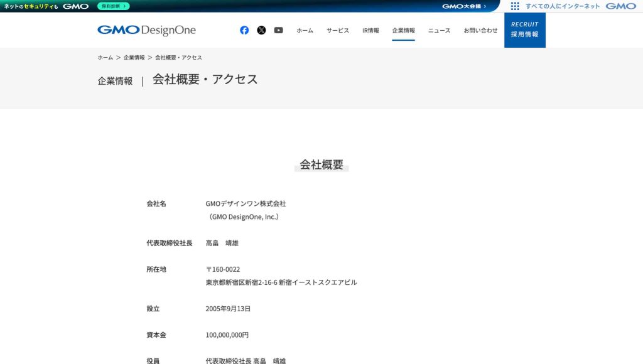
Task: Open the YouTube icon link
Action: point(278,30)
